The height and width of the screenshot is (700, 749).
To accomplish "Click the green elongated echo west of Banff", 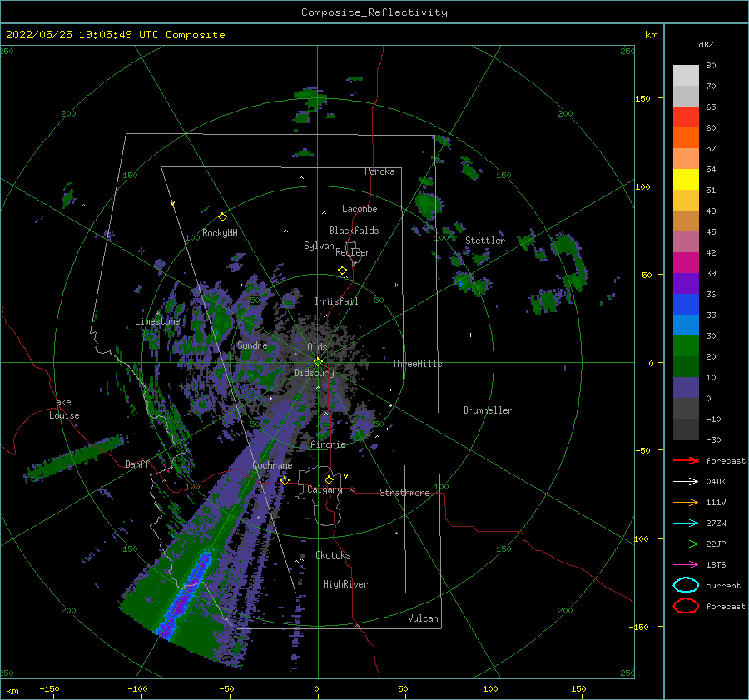I will click(74, 459).
